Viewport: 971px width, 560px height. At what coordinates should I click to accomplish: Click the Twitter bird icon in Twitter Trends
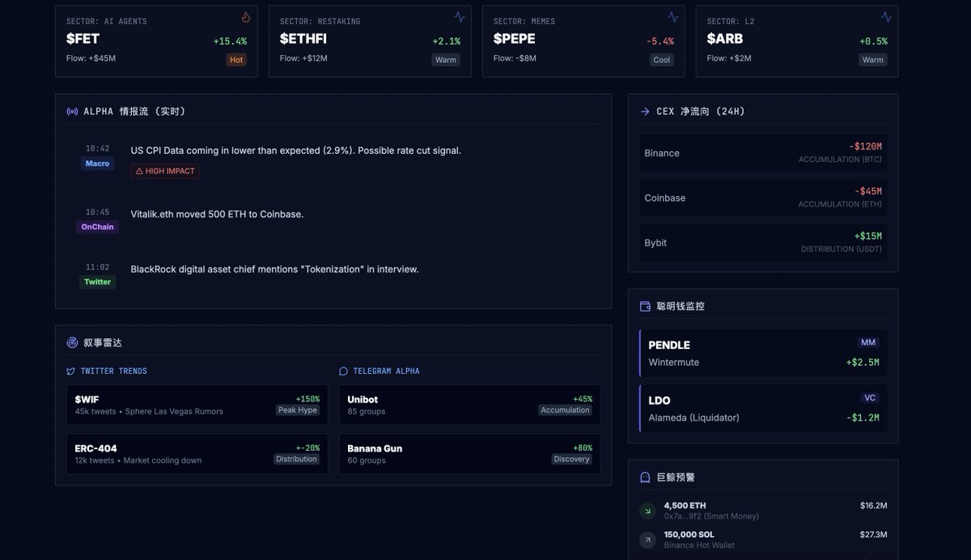[70, 371]
